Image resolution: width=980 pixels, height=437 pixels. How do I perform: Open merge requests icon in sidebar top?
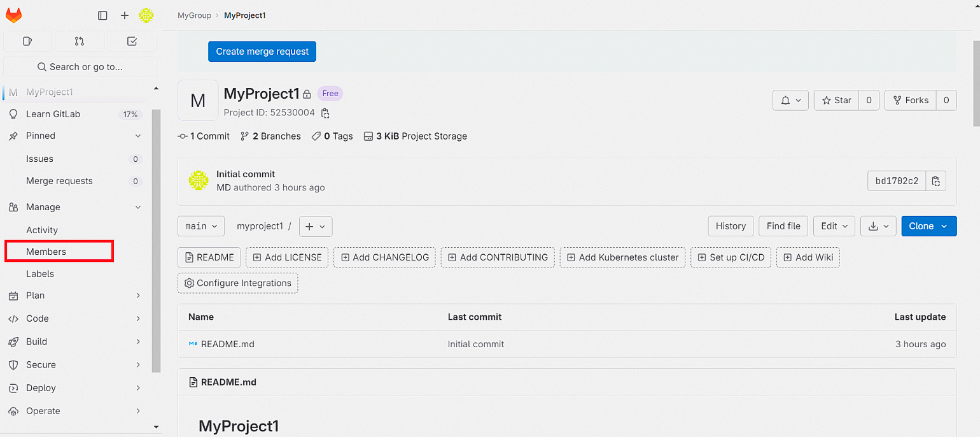(80, 41)
